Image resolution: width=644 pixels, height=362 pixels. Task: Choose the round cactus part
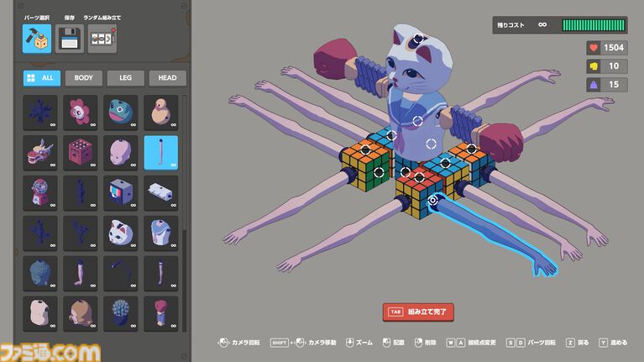point(121,314)
